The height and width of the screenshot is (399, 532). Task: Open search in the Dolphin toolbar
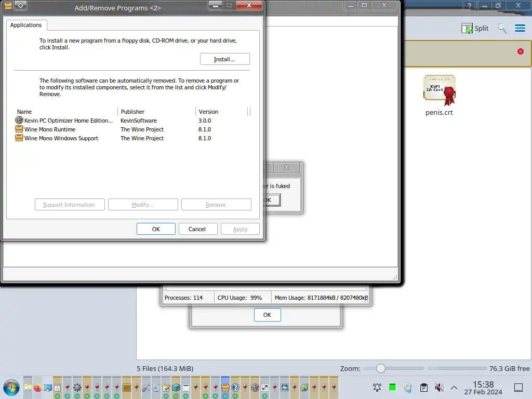[502, 28]
